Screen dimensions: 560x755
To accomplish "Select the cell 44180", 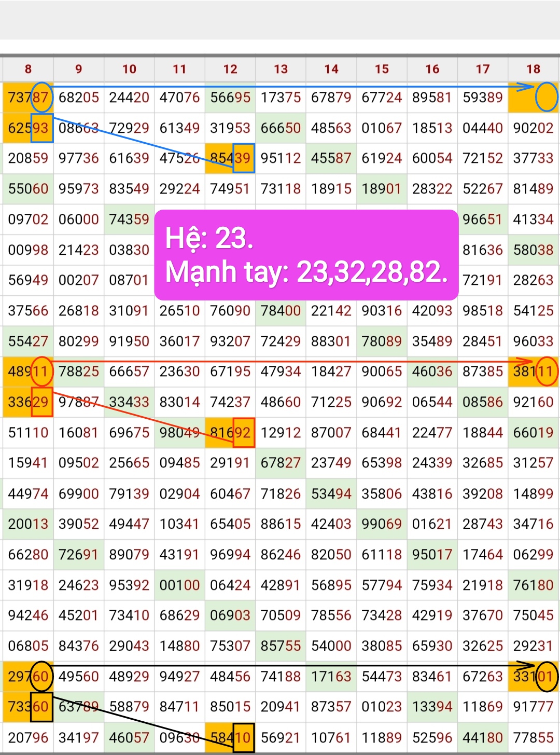I will coord(483,738).
